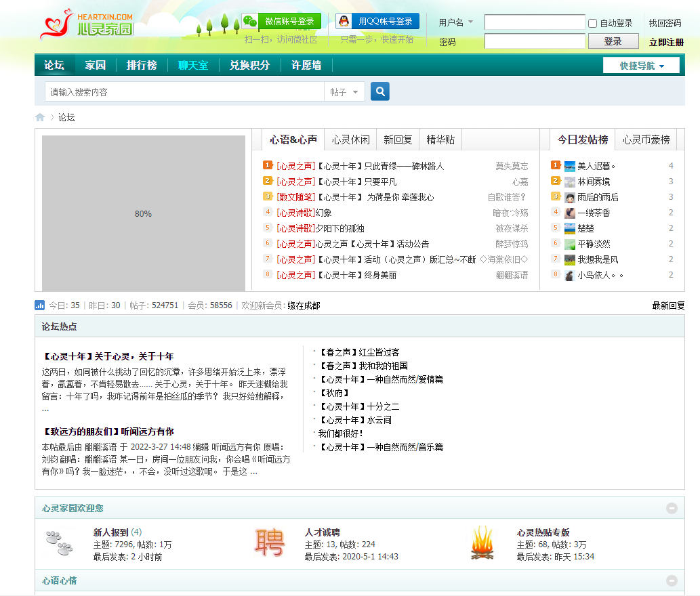The width and height of the screenshot is (700, 596).
Task: Click the 立即注册 link
Action: [666, 43]
